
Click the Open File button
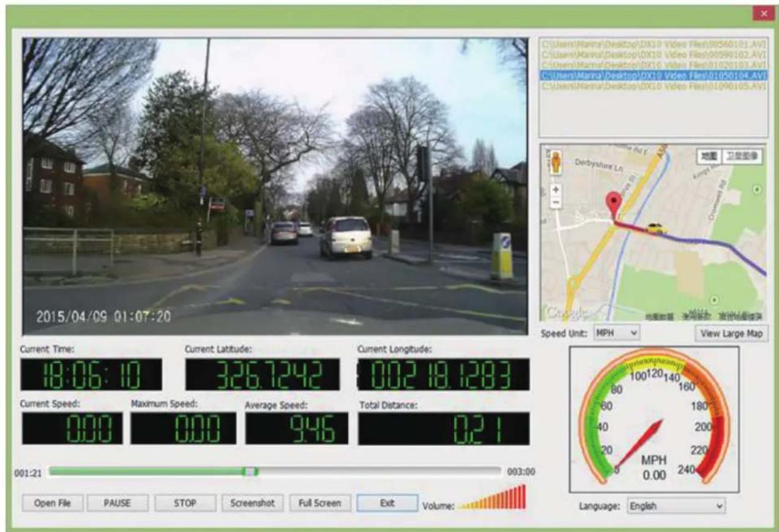[x=52, y=503]
